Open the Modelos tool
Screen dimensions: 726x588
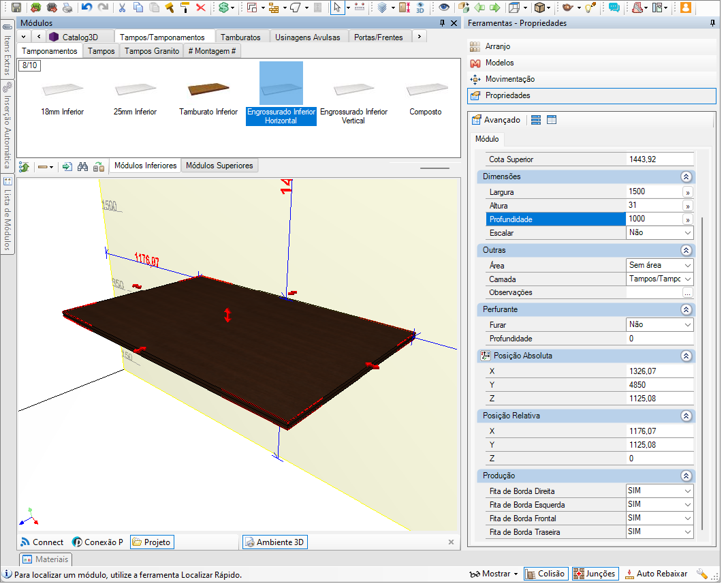click(x=592, y=63)
